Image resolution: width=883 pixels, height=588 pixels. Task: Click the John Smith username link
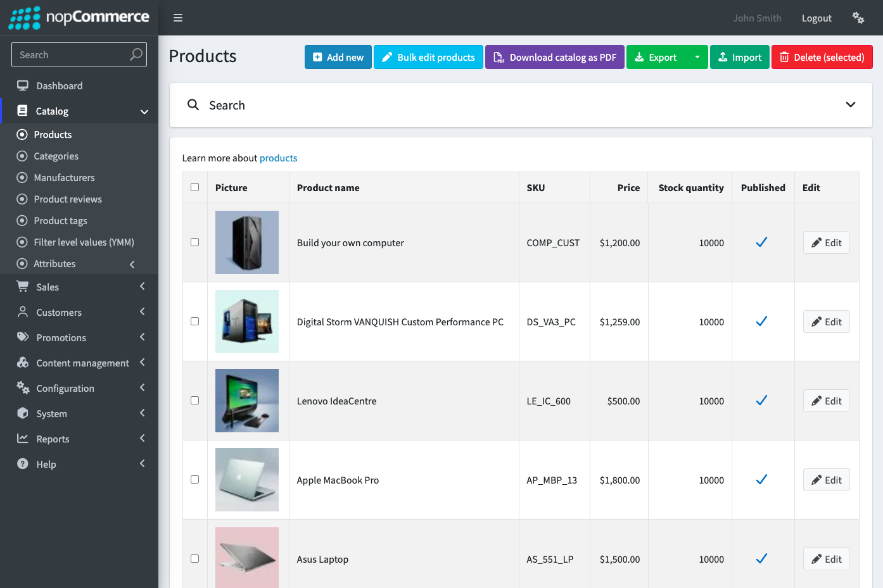tap(757, 18)
